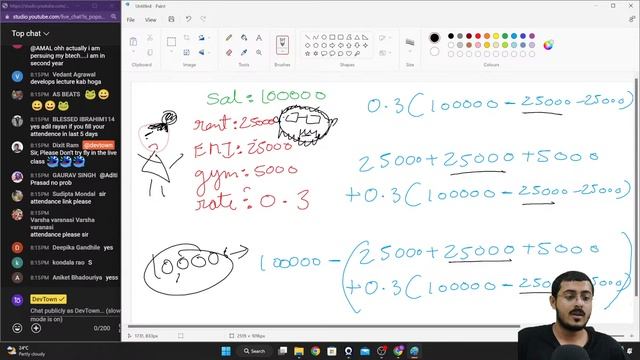Open the Rotate dropdown
The image size is (640, 360).
pyautogui.click(x=203, y=38)
